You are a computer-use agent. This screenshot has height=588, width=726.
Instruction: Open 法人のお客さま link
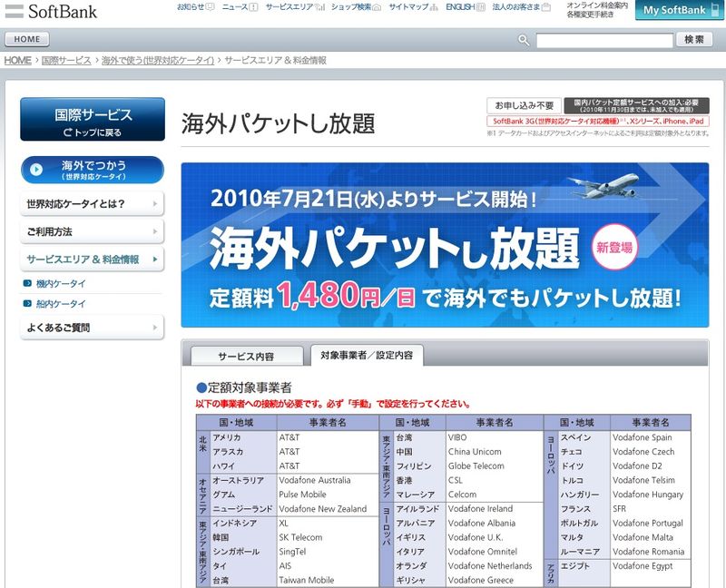[521, 7]
